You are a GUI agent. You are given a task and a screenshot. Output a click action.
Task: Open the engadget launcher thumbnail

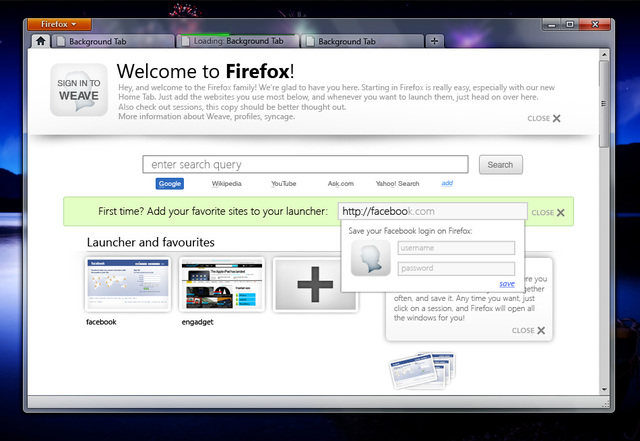222,285
